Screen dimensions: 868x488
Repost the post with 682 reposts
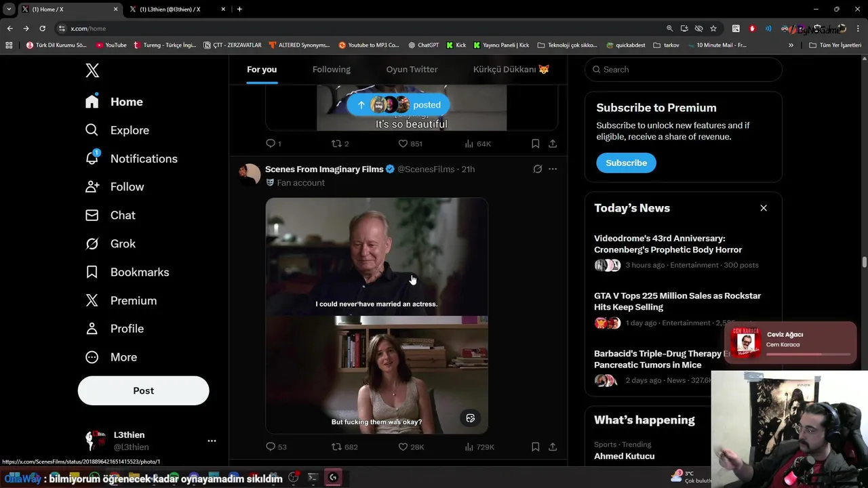[344, 447]
